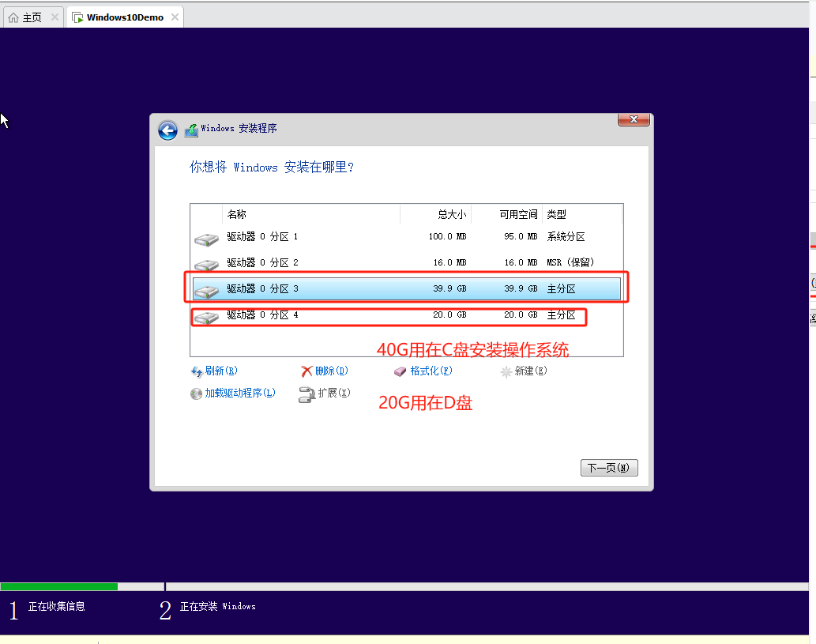Click the Load driver (加载驱动程序) disc icon

[x=197, y=394]
